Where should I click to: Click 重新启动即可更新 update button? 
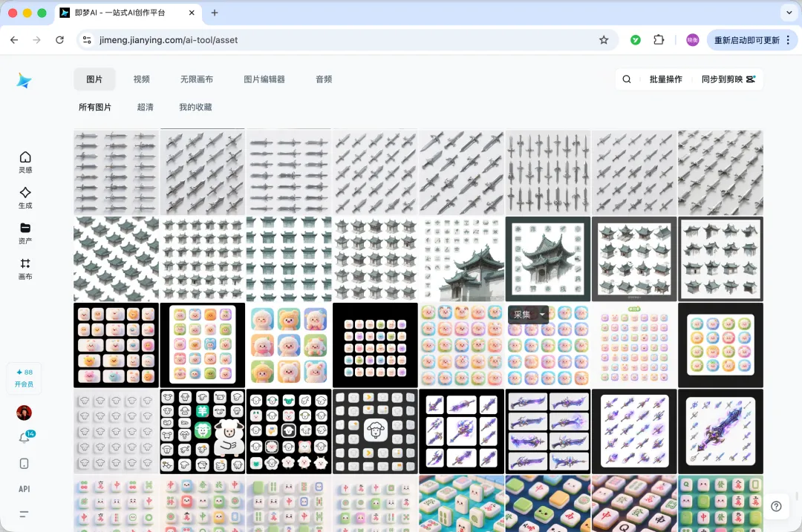pos(747,40)
